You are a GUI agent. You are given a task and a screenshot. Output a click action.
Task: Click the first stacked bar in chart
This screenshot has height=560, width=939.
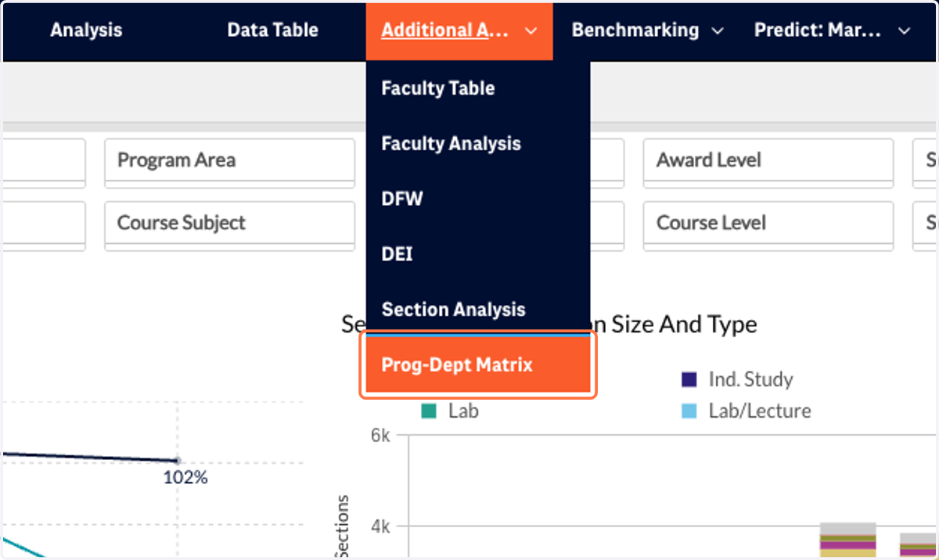pyautogui.click(x=847, y=540)
